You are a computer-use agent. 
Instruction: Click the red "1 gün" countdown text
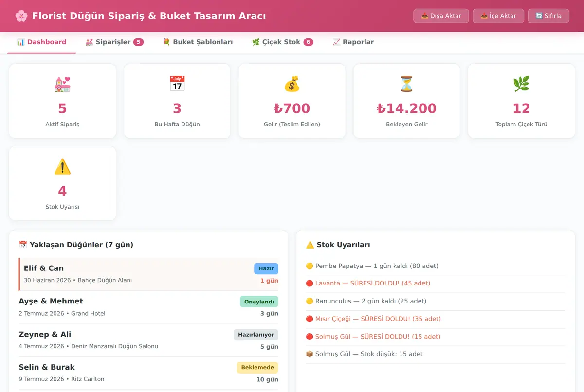click(x=269, y=281)
